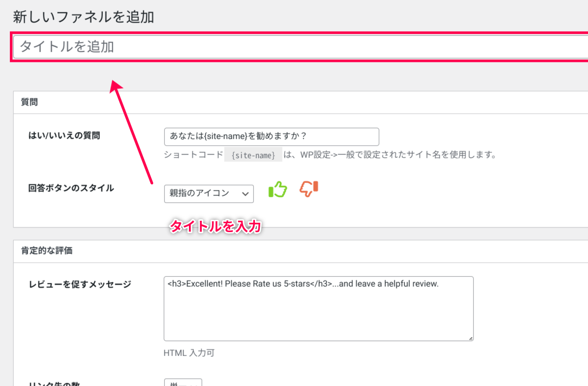Click the orange thumbs-down icon
588x386 pixels.
[x=309, y=188]
